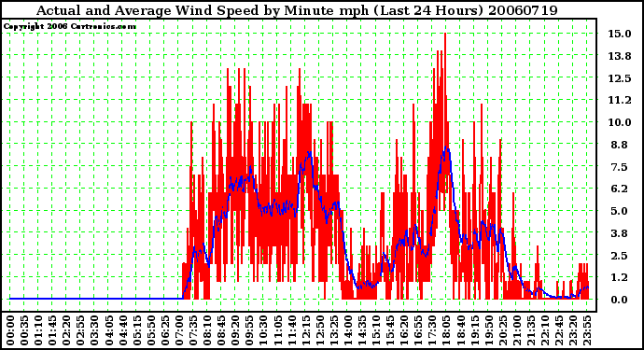Screen dimensions: 644x350
Task: Click the 04:05 time label
Action: (x=109, y=330)
